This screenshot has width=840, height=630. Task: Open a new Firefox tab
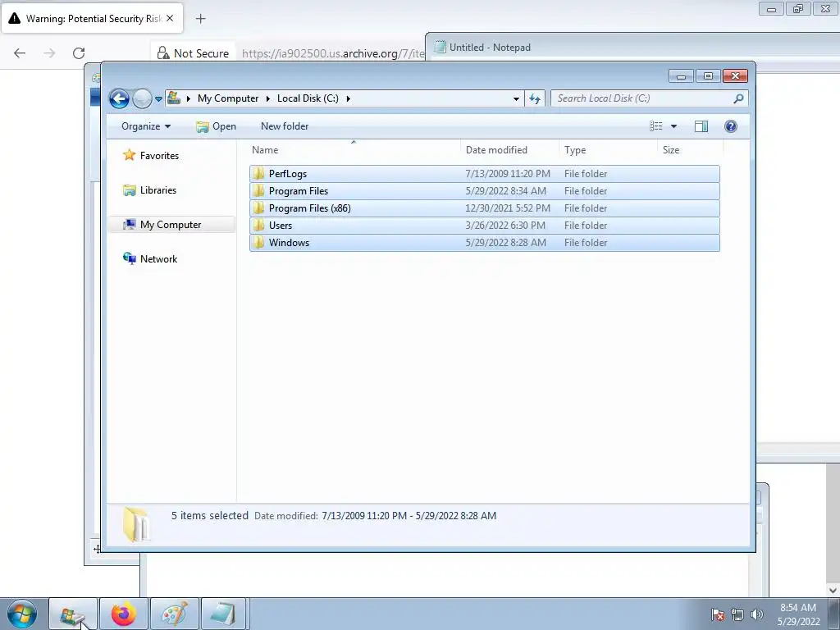[x=201, y=19]
